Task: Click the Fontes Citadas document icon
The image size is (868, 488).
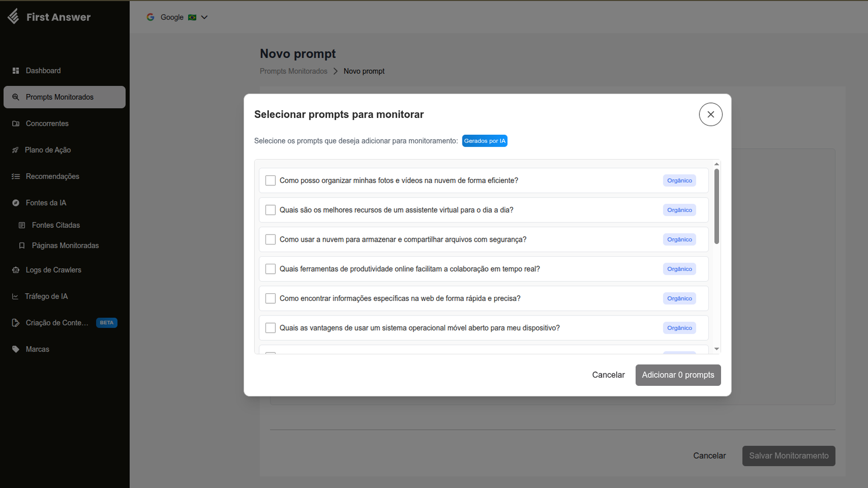Action: [22, 225]
